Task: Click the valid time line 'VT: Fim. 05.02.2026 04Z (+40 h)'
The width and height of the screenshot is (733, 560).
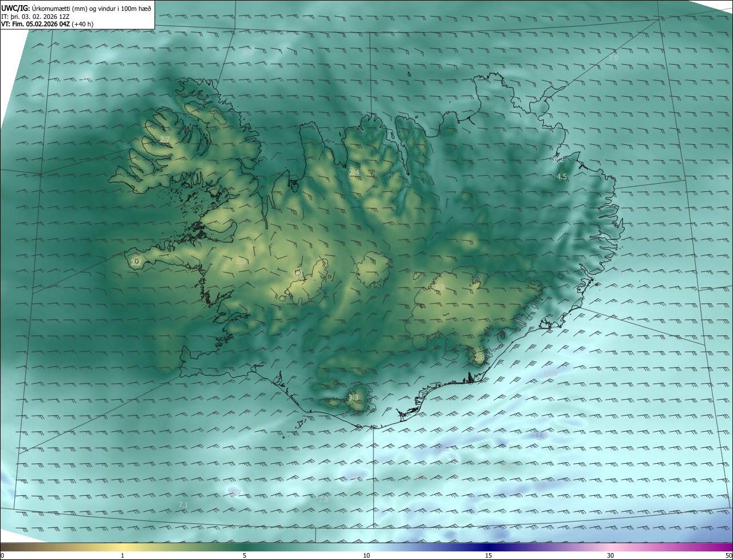Action: point(48,24)
